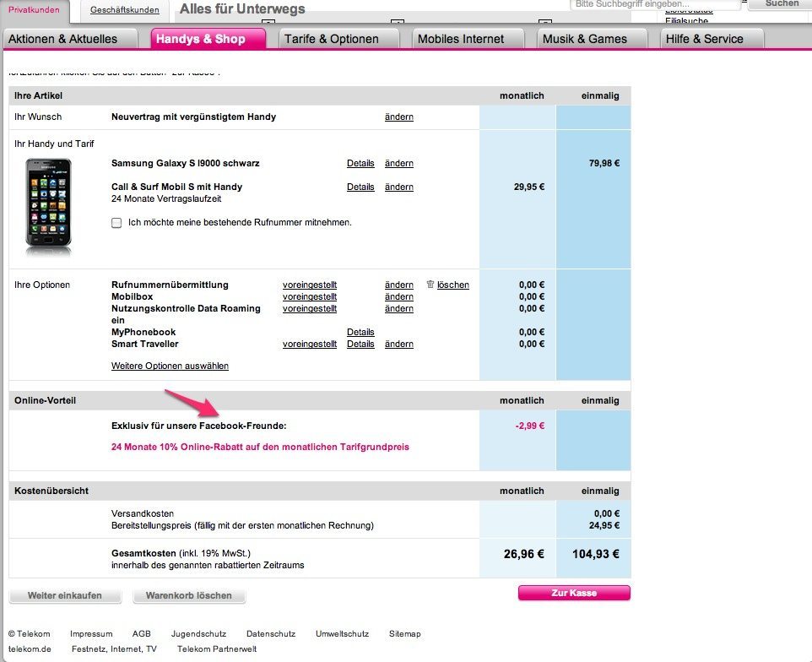Open the Hilfe & Service tab
The width and height of the screenshot is (812, 662).
[712, 39]
